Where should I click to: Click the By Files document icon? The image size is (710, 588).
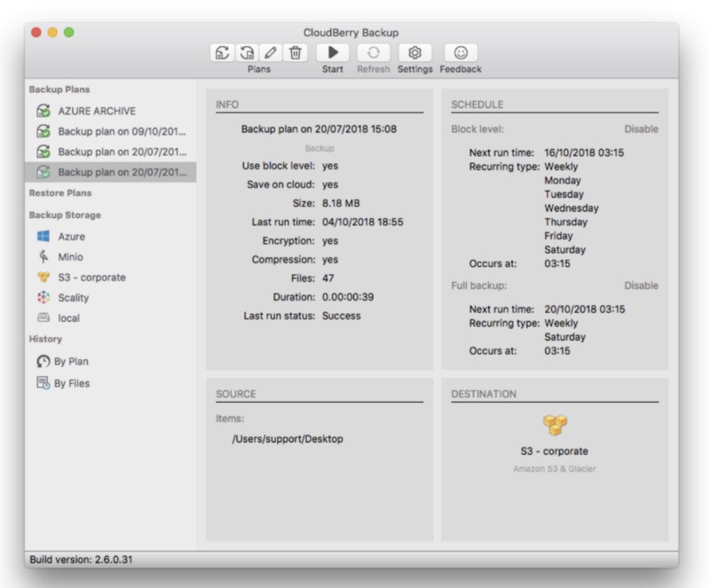click(x=43, y=383)
